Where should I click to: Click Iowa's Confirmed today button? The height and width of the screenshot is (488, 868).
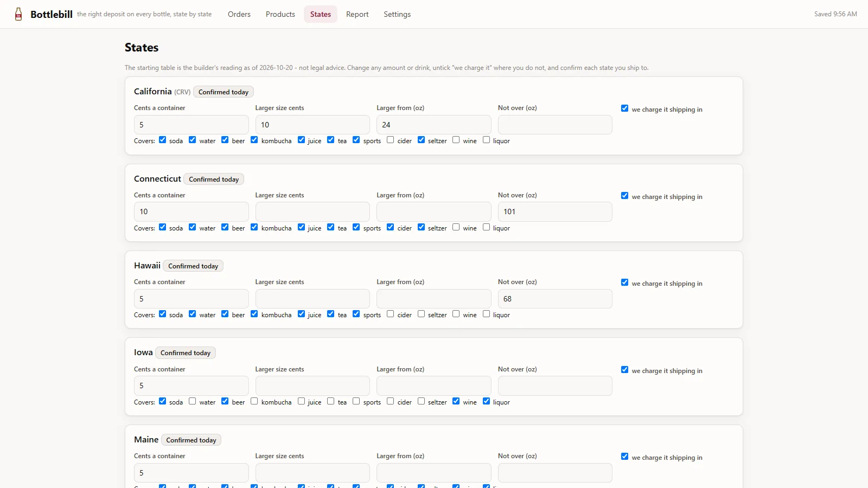[186, 353]
